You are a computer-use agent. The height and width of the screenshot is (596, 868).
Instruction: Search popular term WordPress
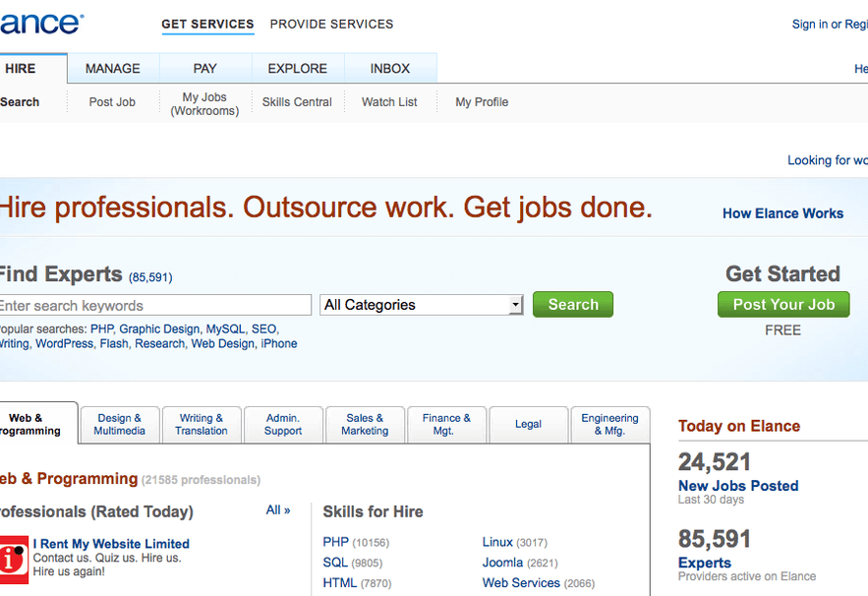pos(65,343)
